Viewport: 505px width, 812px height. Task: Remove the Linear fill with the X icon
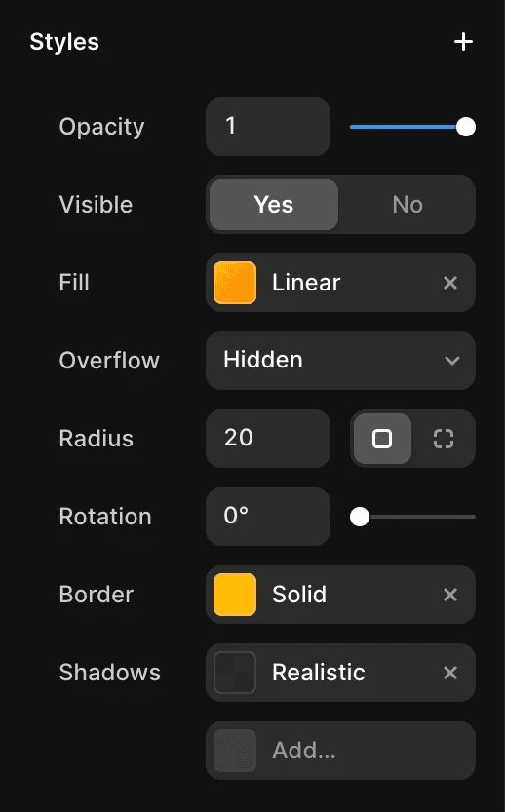tap(450, 283)
